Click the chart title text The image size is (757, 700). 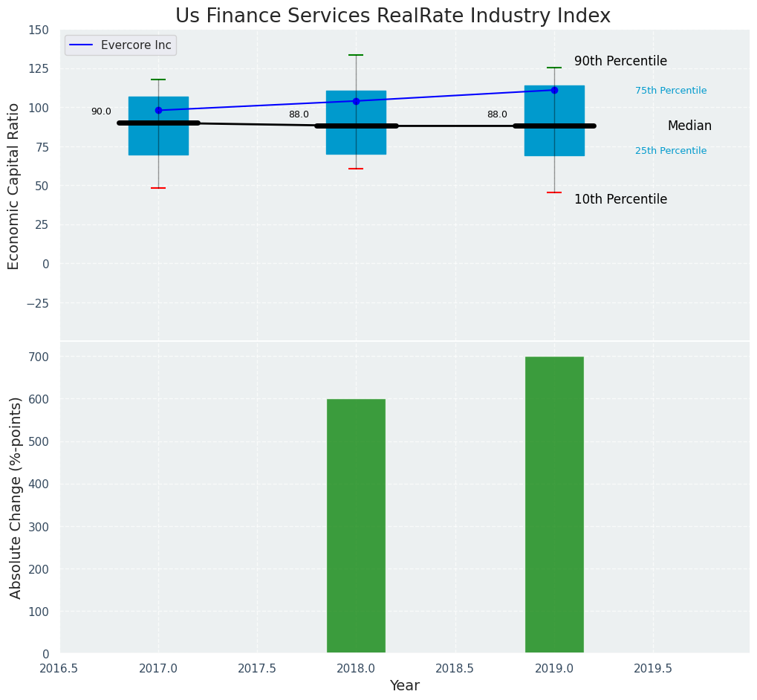pos(393,16)
